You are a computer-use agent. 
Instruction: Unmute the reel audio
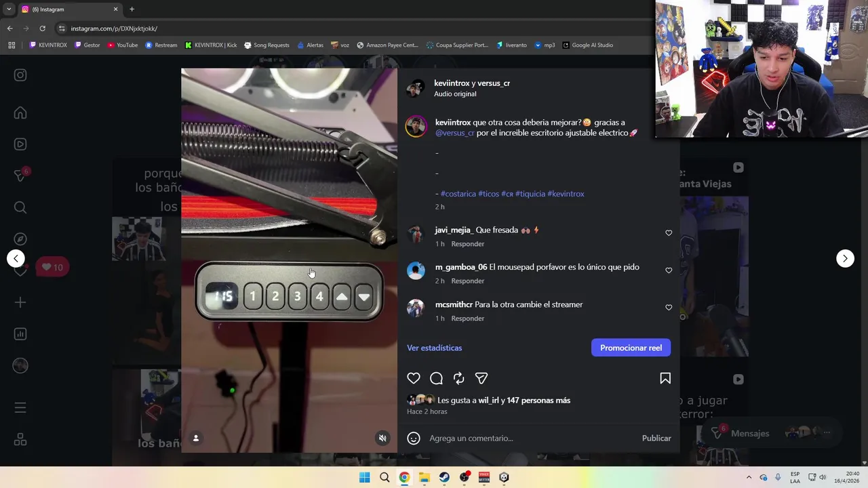pos(382,438)
